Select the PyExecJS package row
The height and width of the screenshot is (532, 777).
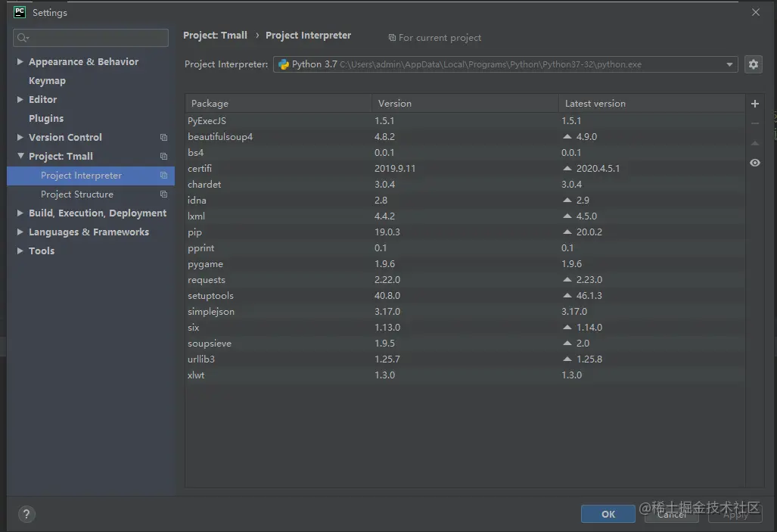pyautogui.click(x=465, y=120)
